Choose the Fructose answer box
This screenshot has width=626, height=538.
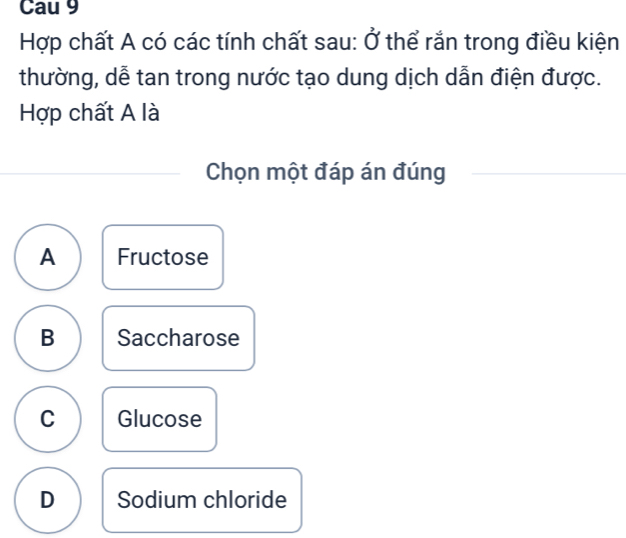point(163,257)
